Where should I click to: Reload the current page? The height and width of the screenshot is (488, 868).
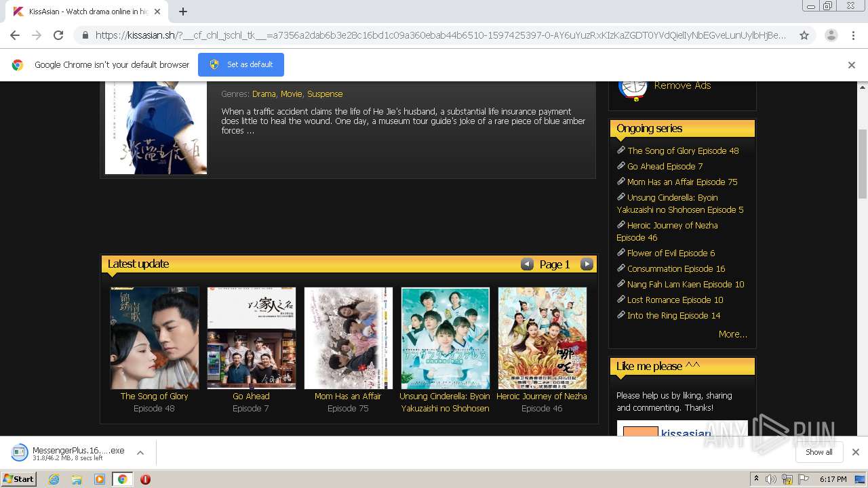pos(58,35)
